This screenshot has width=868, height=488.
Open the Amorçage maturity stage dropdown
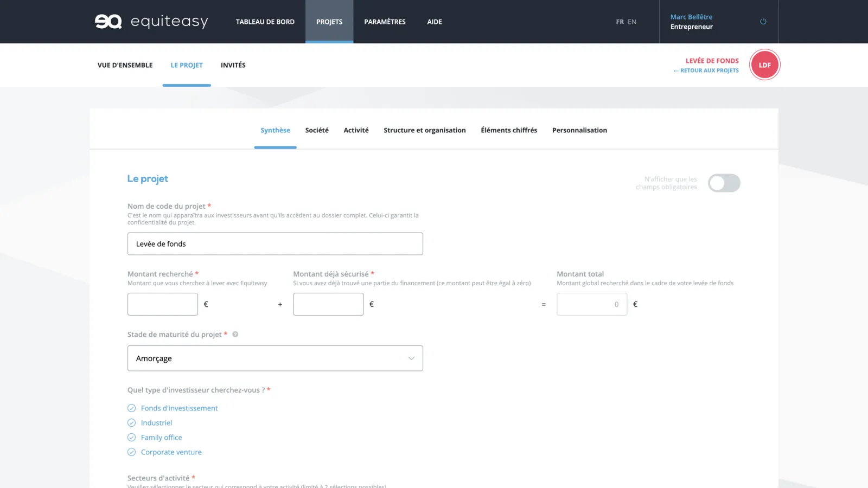pyautogui.click(x=275, y=358)
